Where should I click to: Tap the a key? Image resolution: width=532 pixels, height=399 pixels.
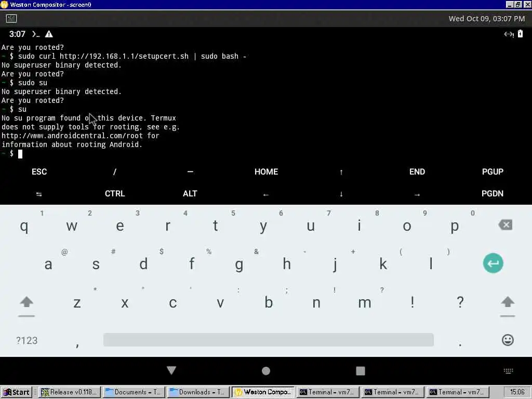coord(48,264)
